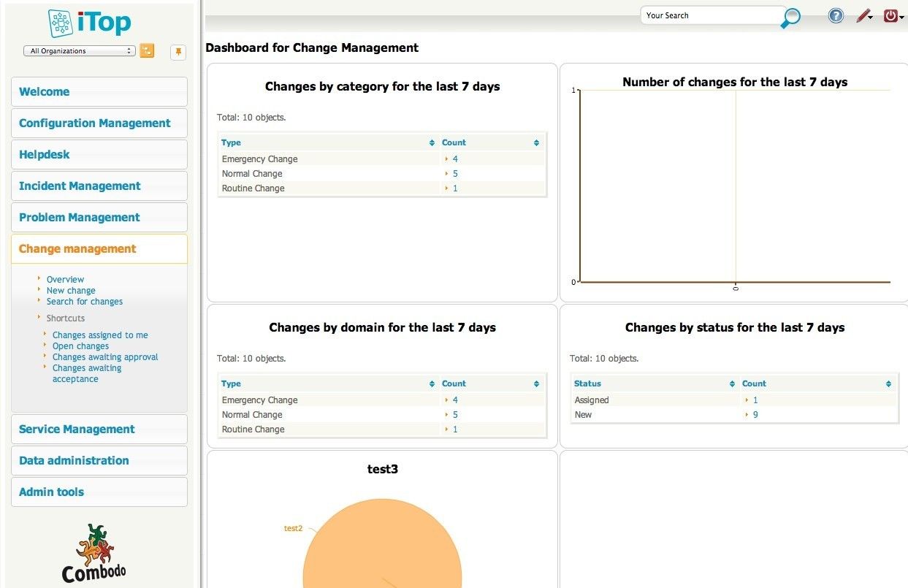Click the Dashboard for Change Management heading
908x588 pixels.
(x=312, y=48)
